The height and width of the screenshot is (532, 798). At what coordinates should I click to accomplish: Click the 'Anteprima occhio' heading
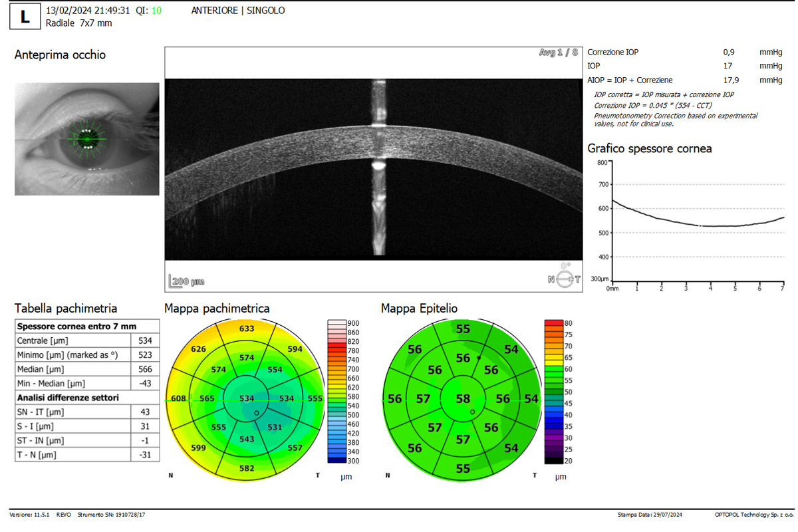point(60,55)
